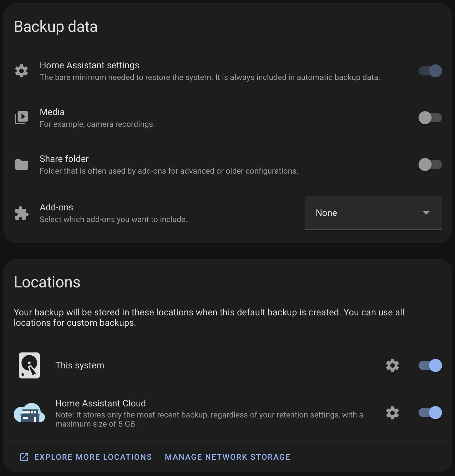The width and height of the screenshot is (455, 476).
Task: Disable This system backup location
Action: tap(430, 365)
